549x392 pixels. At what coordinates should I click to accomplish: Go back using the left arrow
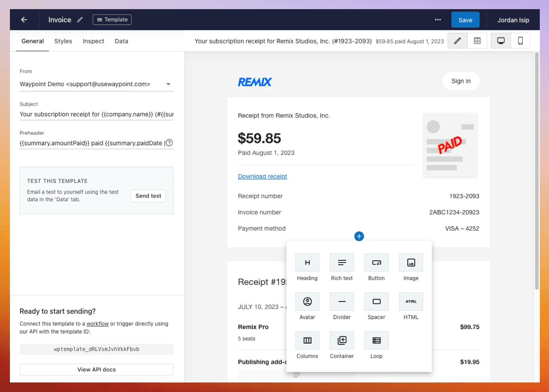click(24, 20)
